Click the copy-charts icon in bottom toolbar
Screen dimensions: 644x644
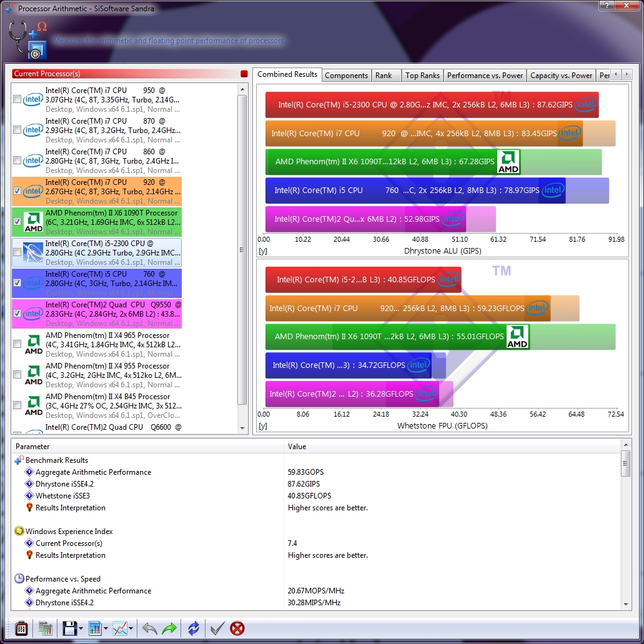coord(46,628)
